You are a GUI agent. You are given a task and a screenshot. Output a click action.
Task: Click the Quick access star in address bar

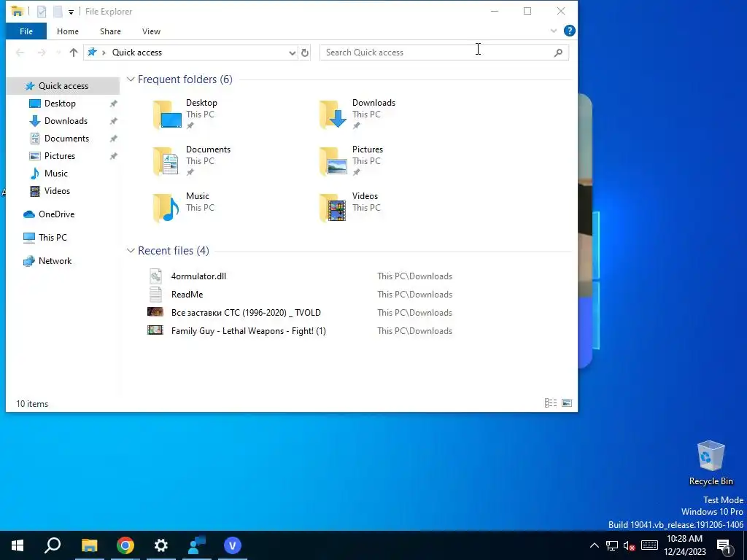tap(92, 52)
